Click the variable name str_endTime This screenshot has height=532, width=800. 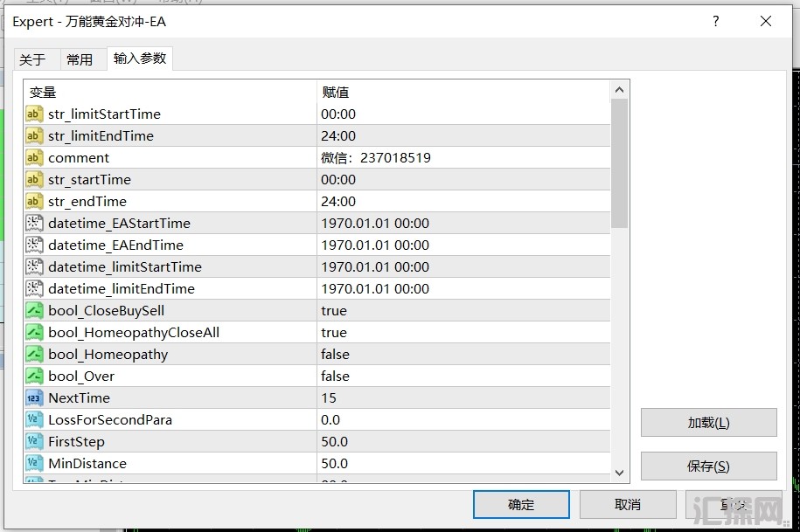click(x=87, y=202)
